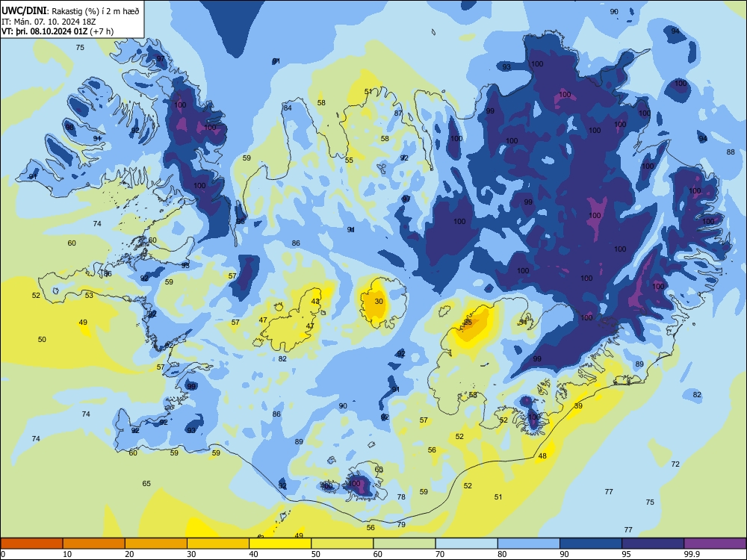Select the 'IT: Mán. 07. 10. 2024 18Z' line

[x=47, y=22]
